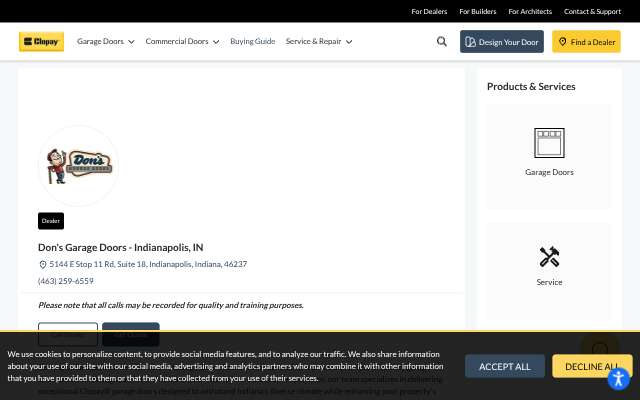Open the For Architects link

(x=530, y=11)
